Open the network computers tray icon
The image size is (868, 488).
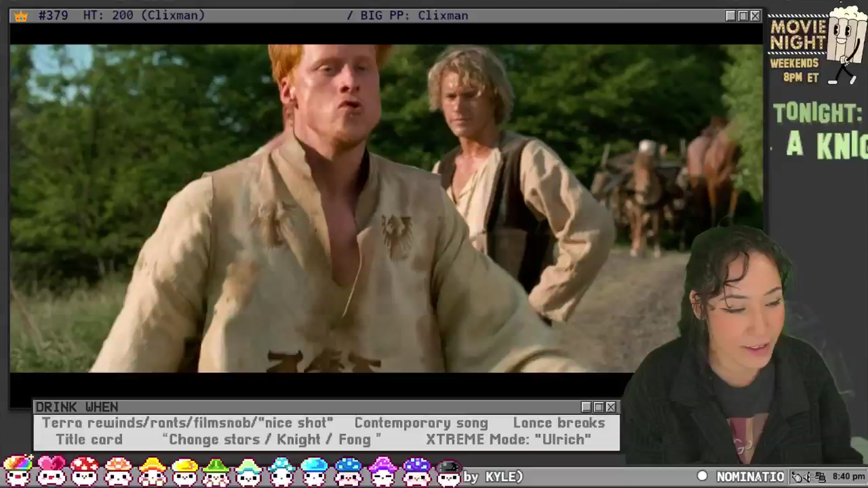click(821, 477)
